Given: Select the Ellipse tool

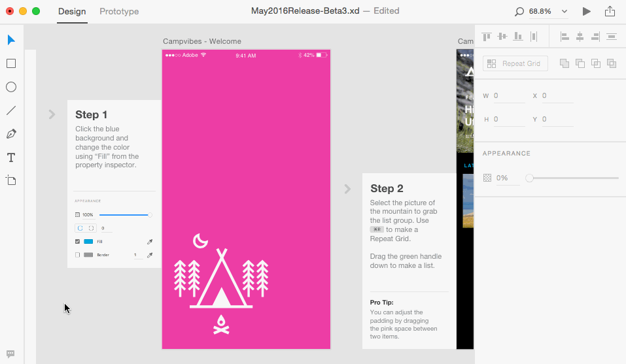Looking at the screenshot, I should click(x=11, y=87).
